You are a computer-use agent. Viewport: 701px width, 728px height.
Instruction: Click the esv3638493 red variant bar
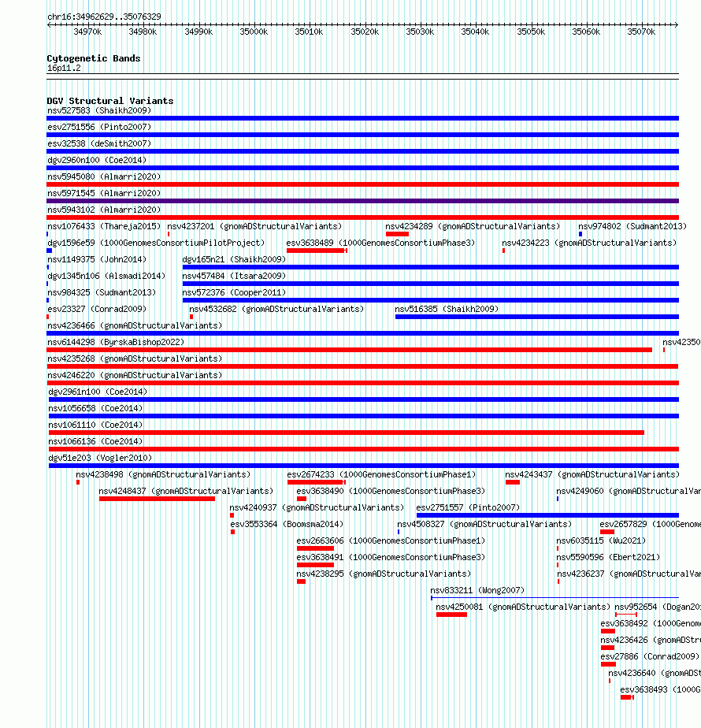pos(627,697)
